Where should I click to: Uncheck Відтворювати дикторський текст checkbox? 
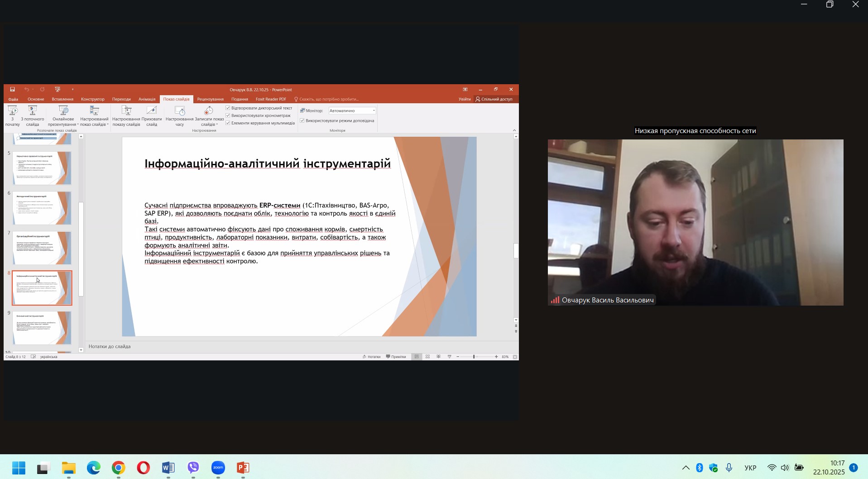point(228,108)
